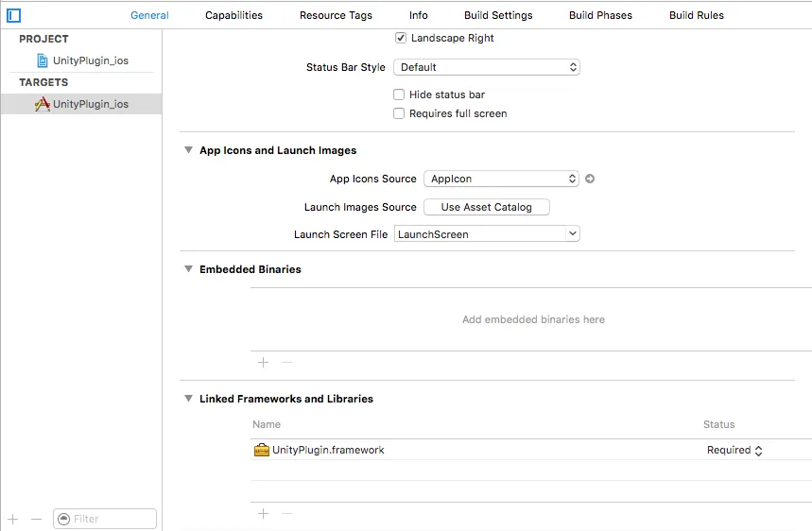
Task: Switch to the Build Settings tab
Action: tap(498, 15)
